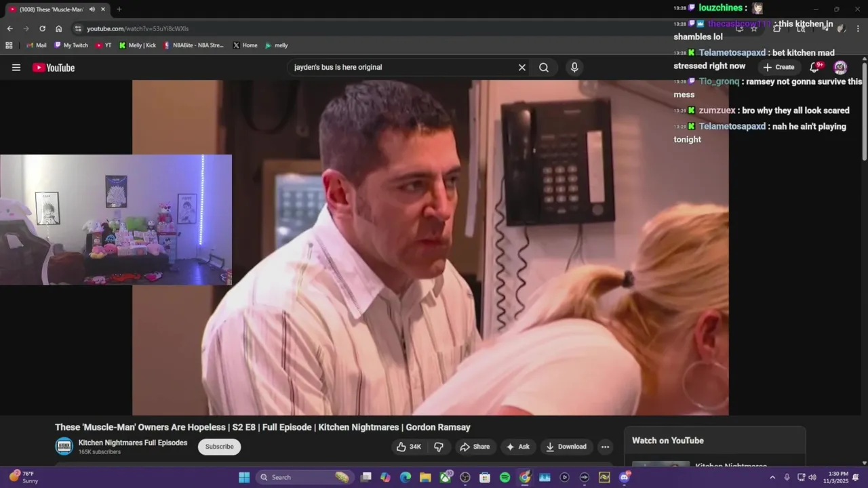Open suggested video thumbnail under Watch on YouTube
This screenshot has height=488, width=868.
(660, 464)
